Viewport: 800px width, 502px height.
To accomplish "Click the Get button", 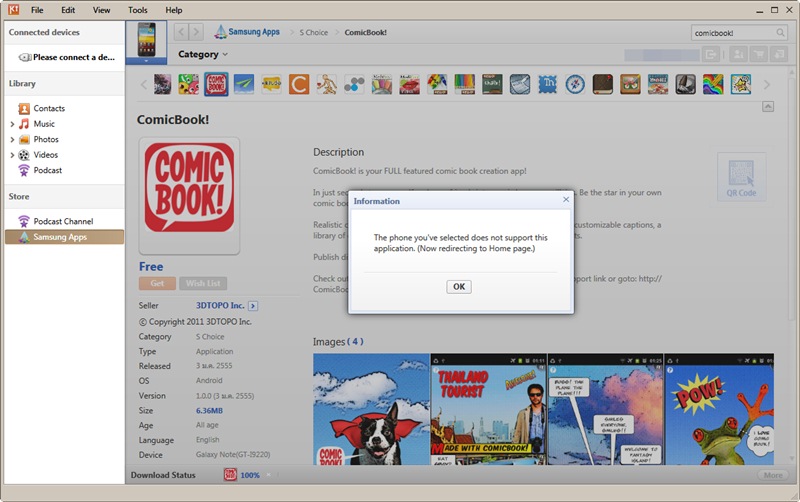I will [157, 283].
